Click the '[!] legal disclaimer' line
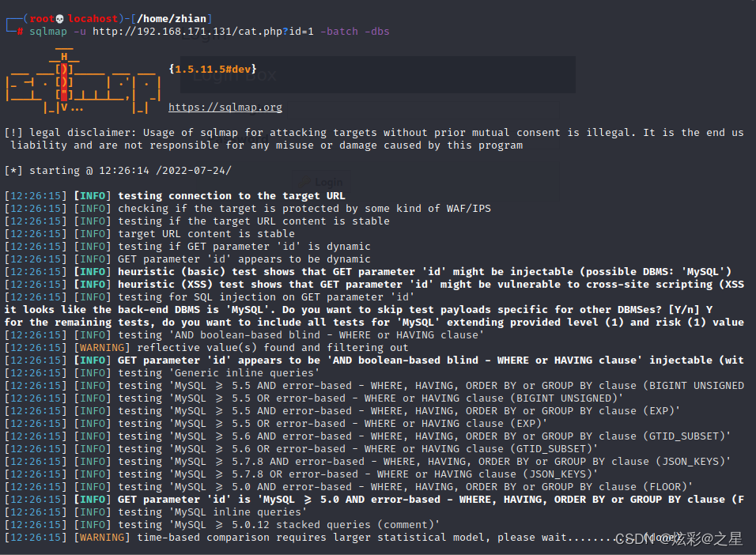Screen dimensions: 756x555 (374, 133)
